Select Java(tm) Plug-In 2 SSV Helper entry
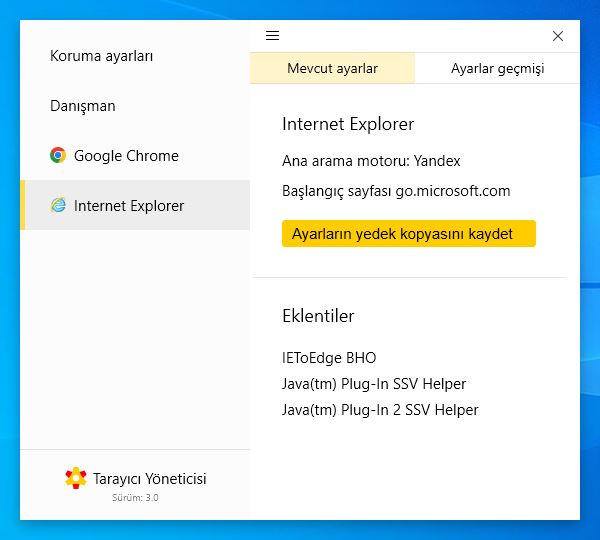The image size is (600, 540). pyautogui.click(x=380, y=410)
